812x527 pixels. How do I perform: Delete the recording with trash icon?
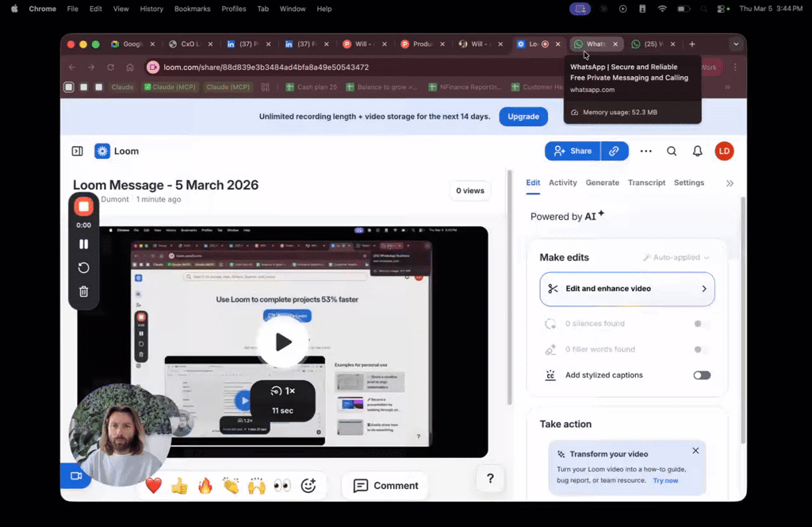(x=83, y=292)
